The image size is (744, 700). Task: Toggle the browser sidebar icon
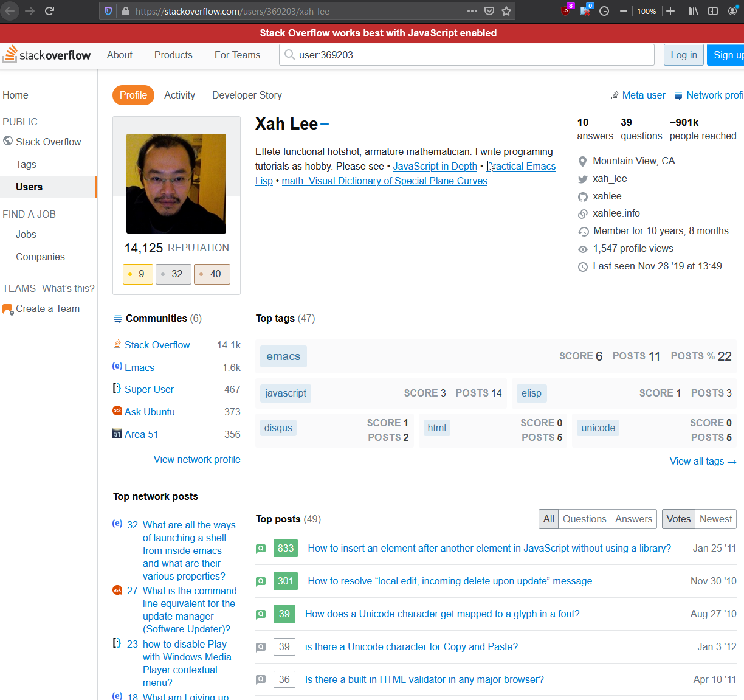[x=713, y=11]
